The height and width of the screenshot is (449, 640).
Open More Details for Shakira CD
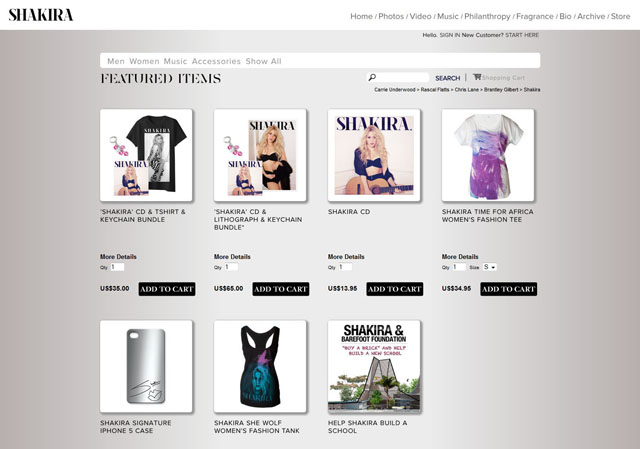pyautogui.click(x=346, y=257)
